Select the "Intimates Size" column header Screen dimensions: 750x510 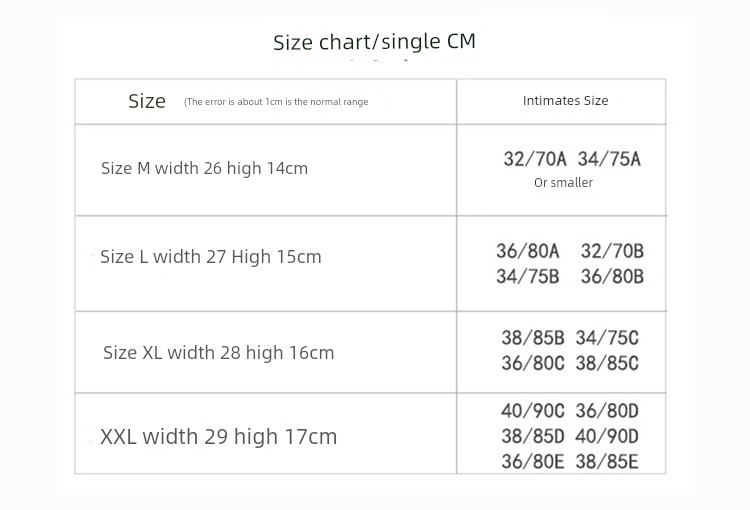pyautogui.click(x=565, y=101)
